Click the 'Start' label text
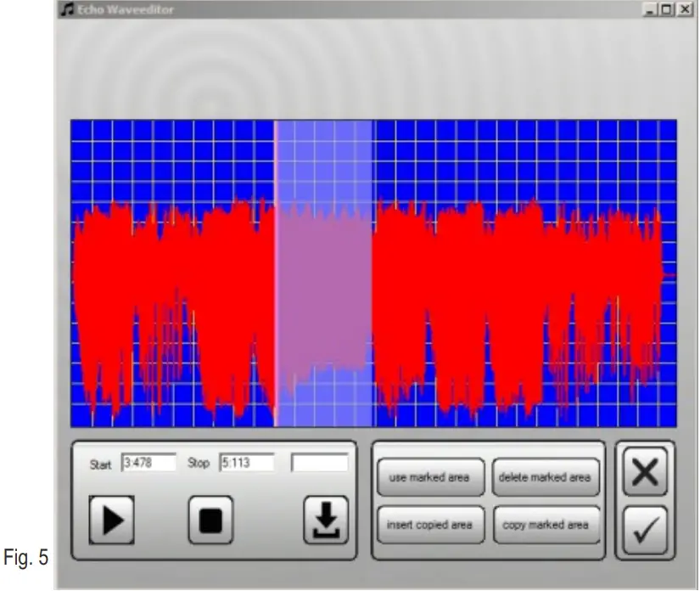 pyautogui.click(x=100, y=464)
